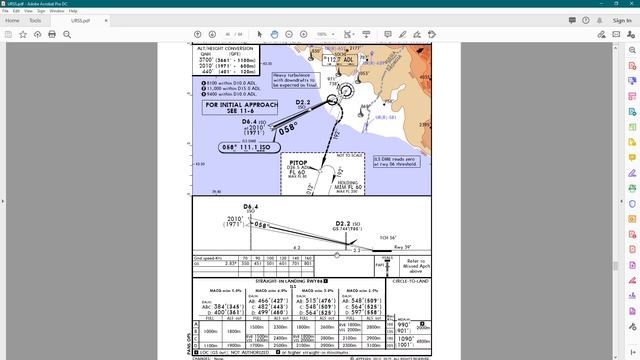Open the notifications bell
Screen dimensions: 640x360
[x=599, y=20]
